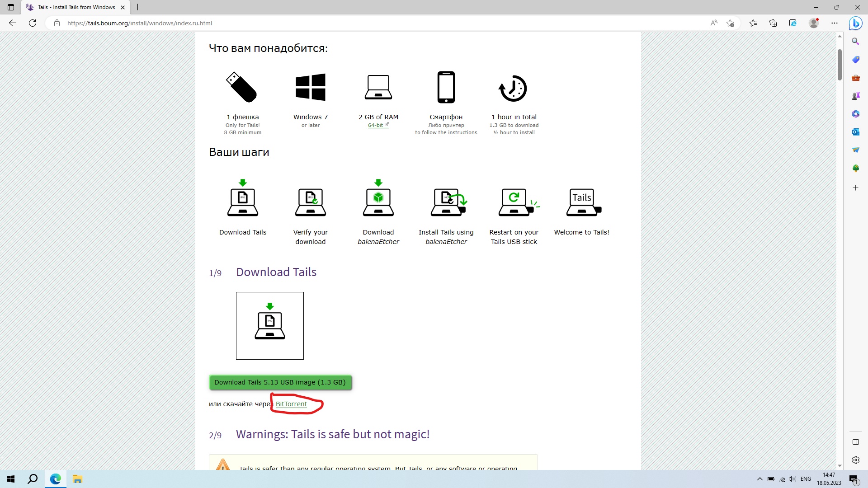Open the user profile avatar
868x488 pixels.
pos(814,23)
